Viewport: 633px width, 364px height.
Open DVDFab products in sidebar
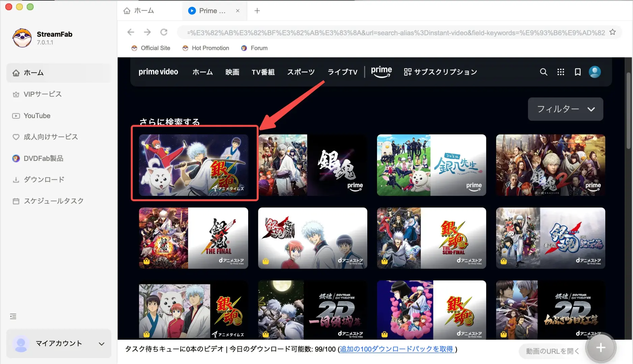[x=59, y=158]
